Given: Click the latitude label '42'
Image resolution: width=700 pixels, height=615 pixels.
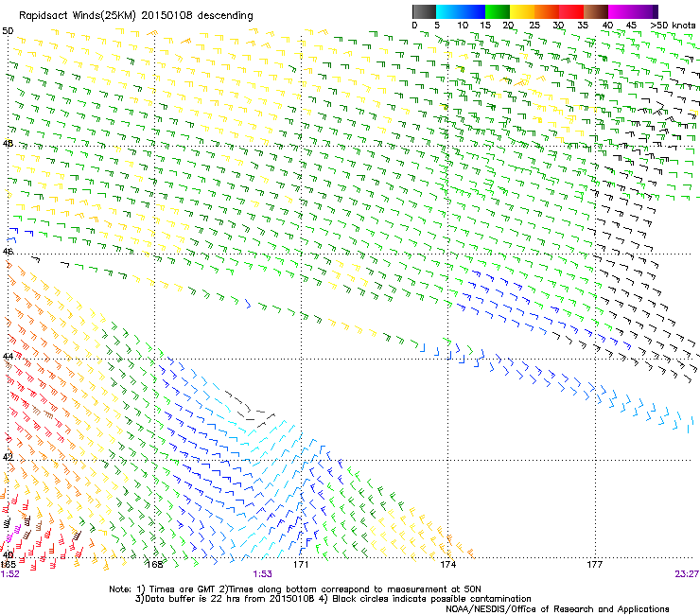Looking at the screenshot, I should (8, 457).
